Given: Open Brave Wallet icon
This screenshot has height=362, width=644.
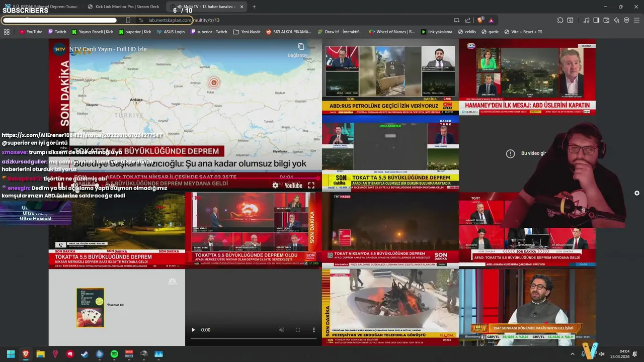Looking at the screenshot, I should (606, 20).
